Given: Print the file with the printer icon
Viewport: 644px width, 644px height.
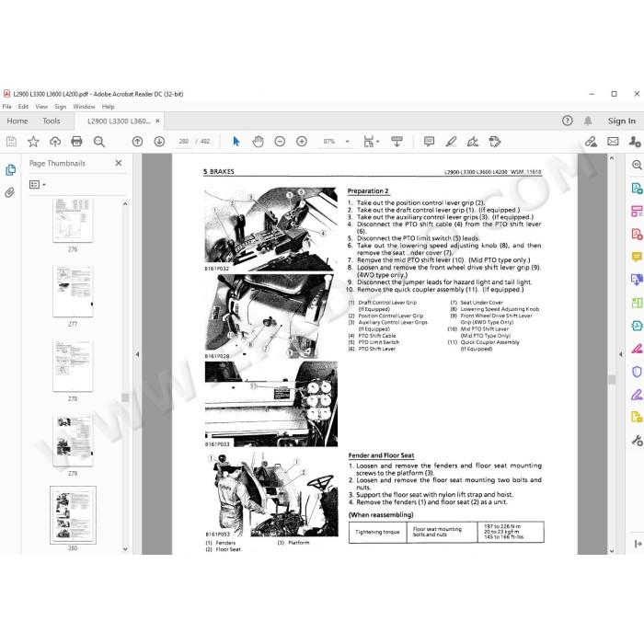Looking at the screenshot, I should tap(76, 142).
